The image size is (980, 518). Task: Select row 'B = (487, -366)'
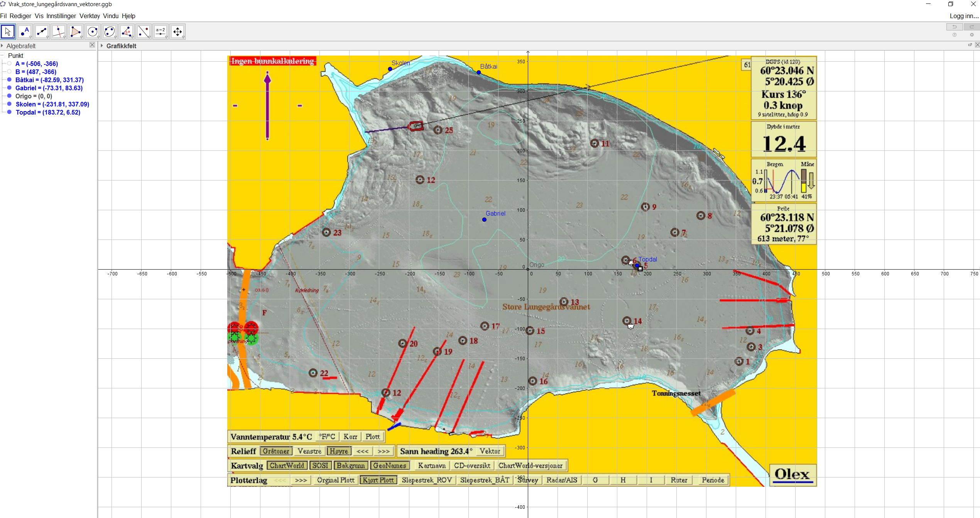[x=36, y=72]
